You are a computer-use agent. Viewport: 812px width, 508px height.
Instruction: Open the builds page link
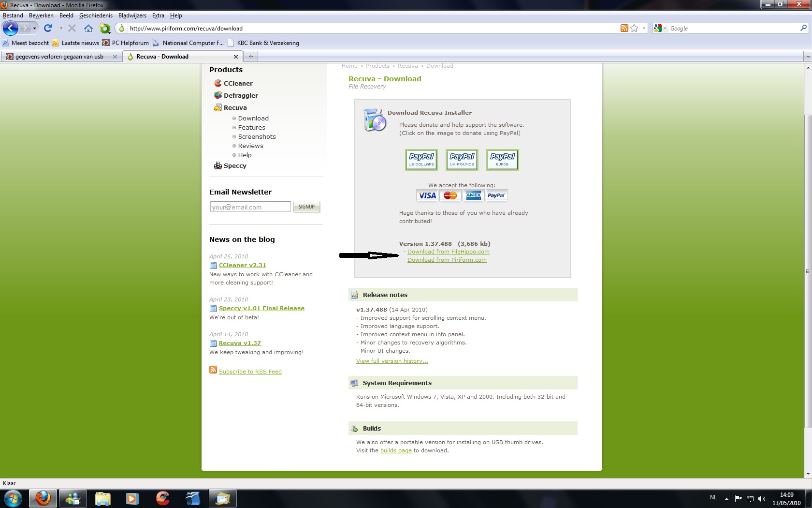tap(396, 450)
